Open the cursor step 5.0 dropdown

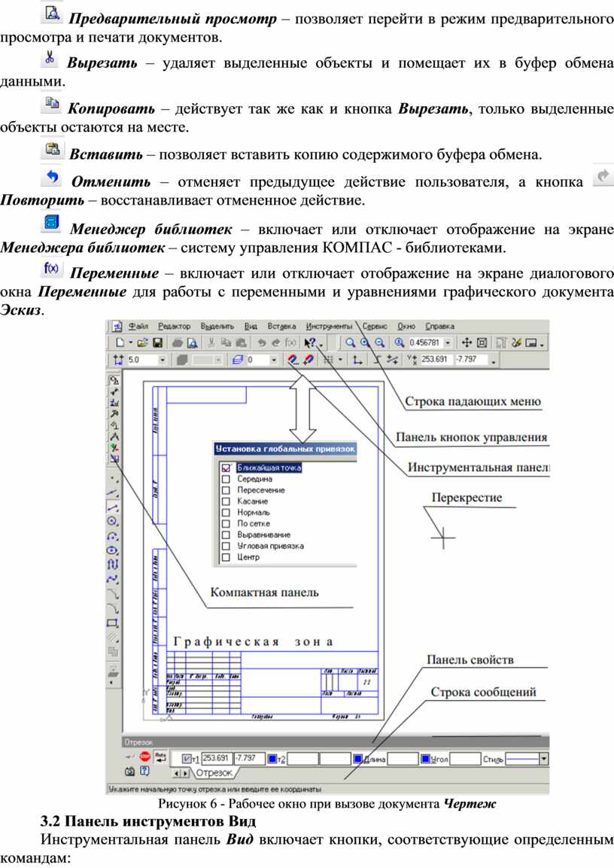(x=162, y=360)
